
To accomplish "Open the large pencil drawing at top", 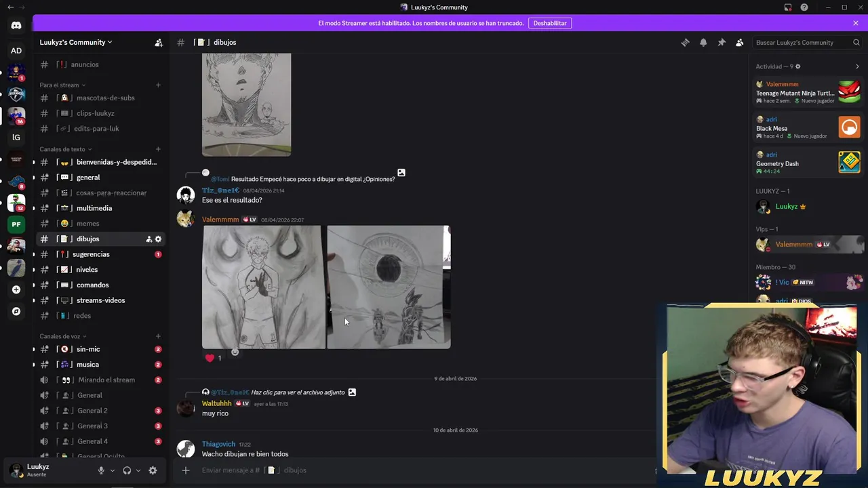I will click(x=246, y=104).
